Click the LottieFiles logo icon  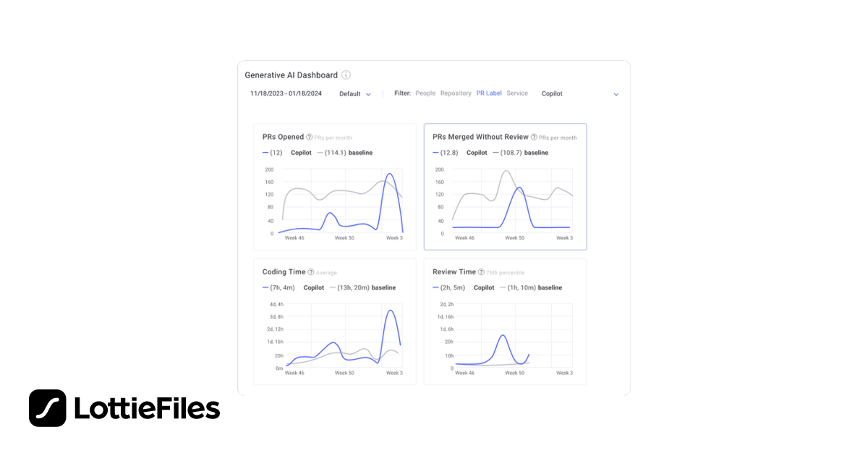point(47,408)
